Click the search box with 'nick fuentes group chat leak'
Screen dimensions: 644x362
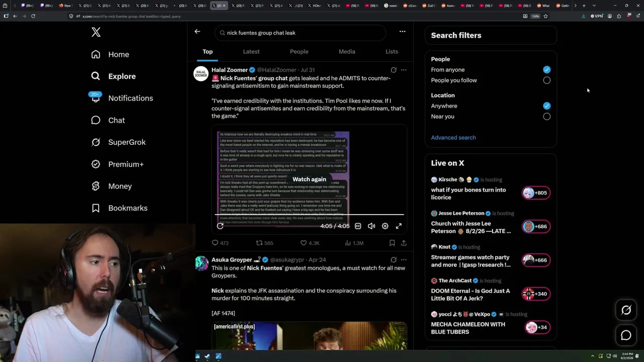300,33
